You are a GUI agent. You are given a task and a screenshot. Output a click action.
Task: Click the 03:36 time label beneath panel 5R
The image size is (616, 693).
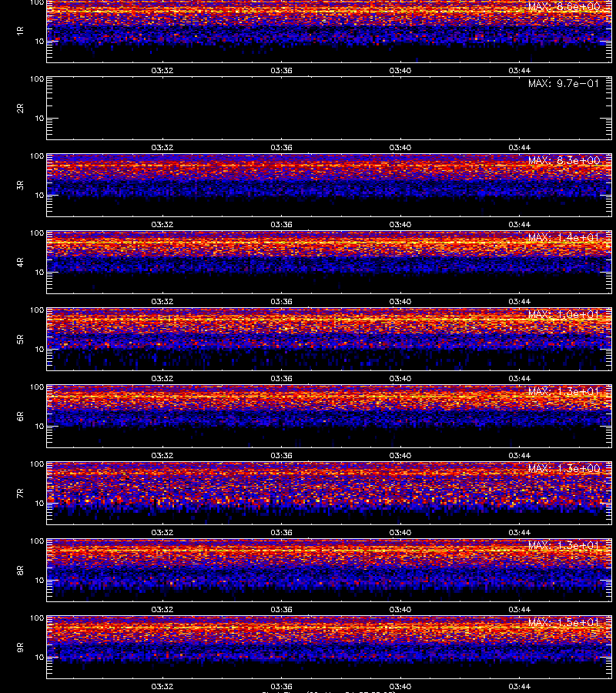coord(282,378)
